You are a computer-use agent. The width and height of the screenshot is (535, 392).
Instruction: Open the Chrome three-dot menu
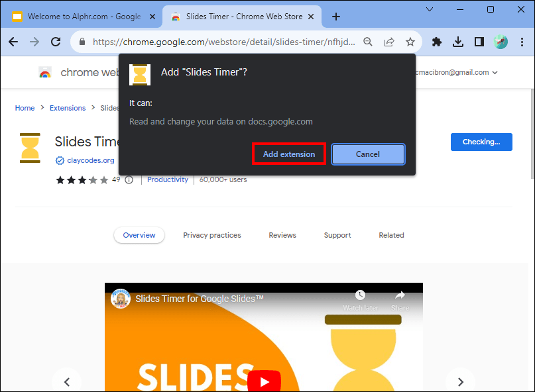coord(522,42)
